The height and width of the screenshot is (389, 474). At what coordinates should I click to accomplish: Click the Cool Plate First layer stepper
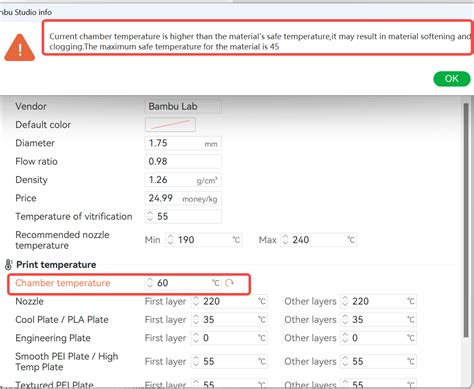click(x=196, y=320)
